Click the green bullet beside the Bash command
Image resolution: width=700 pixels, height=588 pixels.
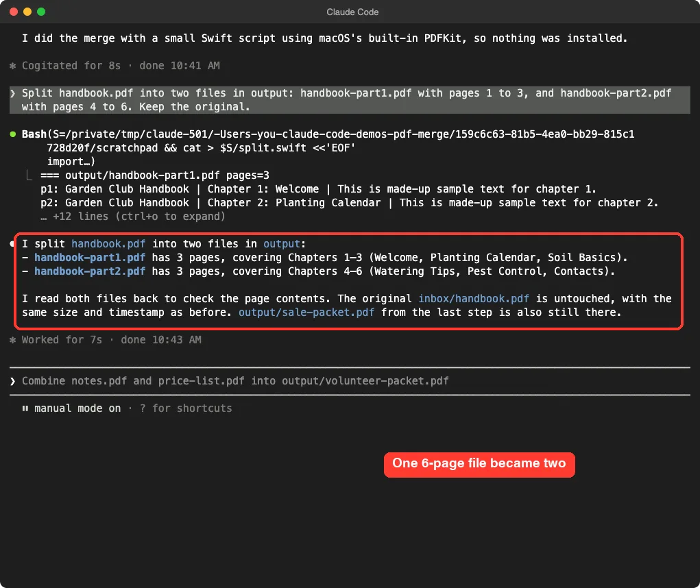(x=13, y=134)
